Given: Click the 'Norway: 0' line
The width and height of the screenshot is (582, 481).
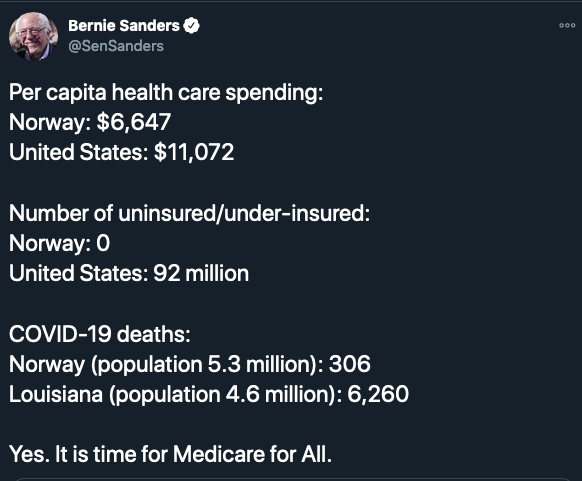Looking at the screenshot, I should (x=59, y=243).
